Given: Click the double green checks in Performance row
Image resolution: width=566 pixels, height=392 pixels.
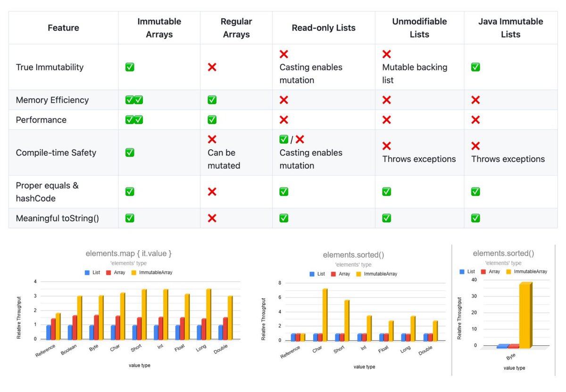Looking at the screenshot, I should [134, 120].
